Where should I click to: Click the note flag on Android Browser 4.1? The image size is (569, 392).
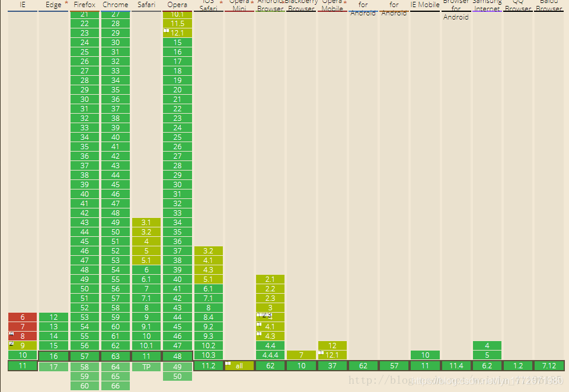click(259, 324)
